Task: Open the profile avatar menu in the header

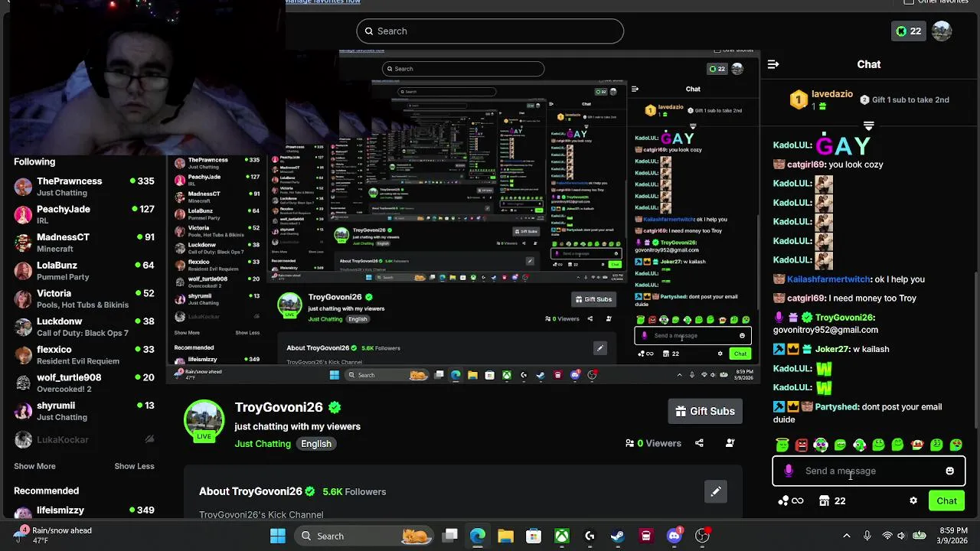Action: tap(942, 31)
